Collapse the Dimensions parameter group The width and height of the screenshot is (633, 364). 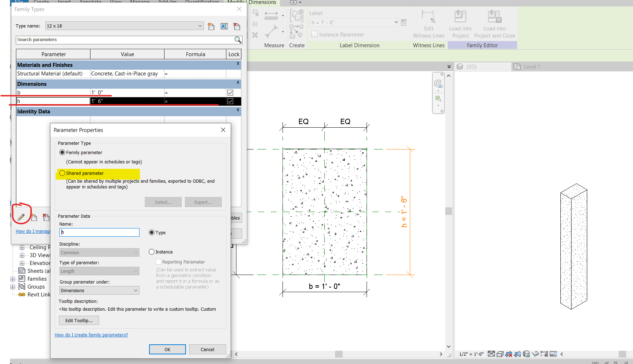[x=238, y=83]
